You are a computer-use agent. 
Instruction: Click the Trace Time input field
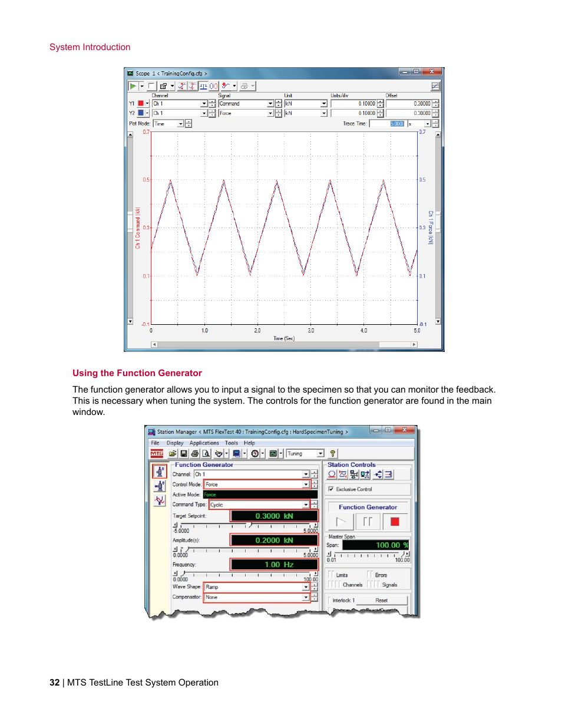pyautogui.click(x=388, y=124)
